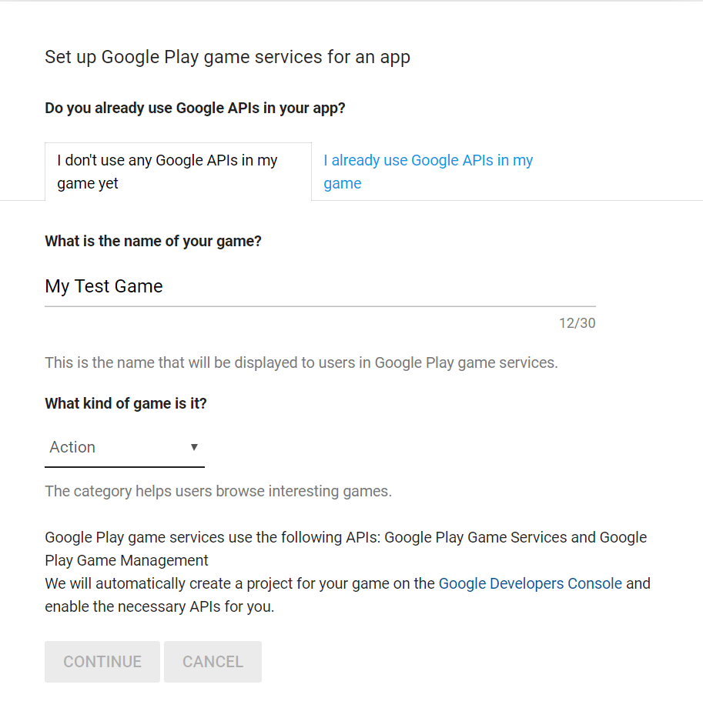This screenshot has width=703, height=728.
Task: Cancel the setup with CANCEL button
Action: (x=213, y=661)
